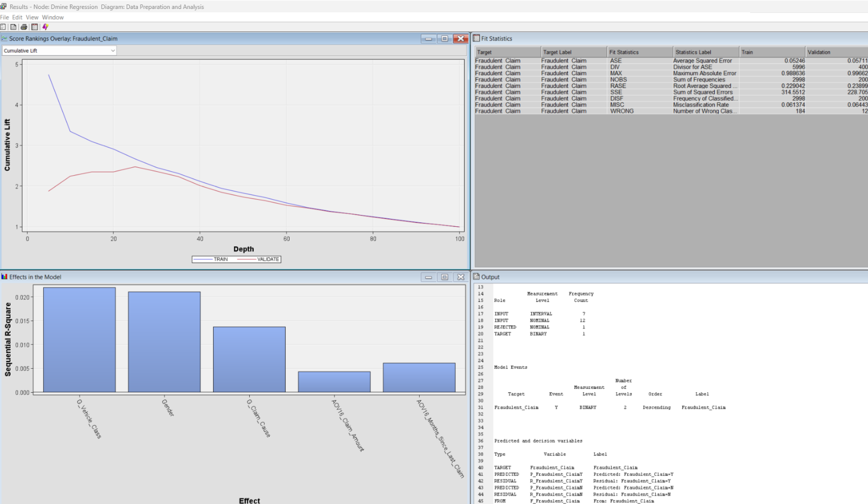This screenshot has height=504, width=868.
Task: Click the Fit Statistics column header
Action: coord(640,52)
